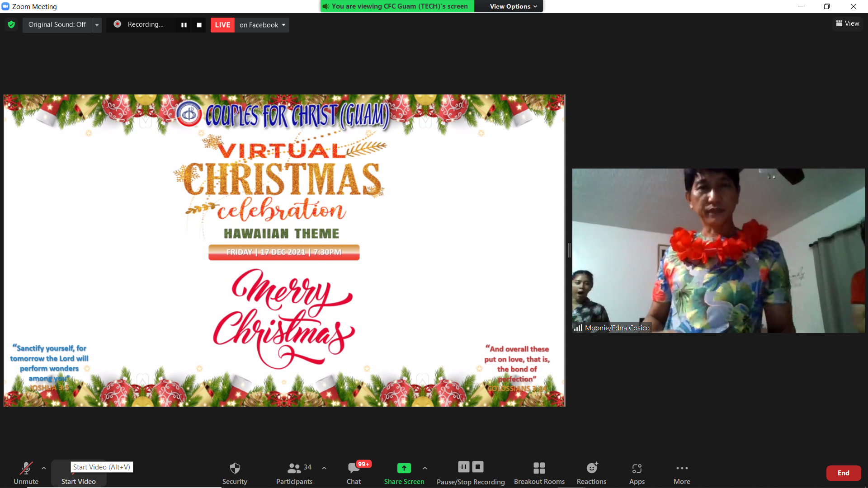The width and height of the screenshot is (868, 488).
Task: Stop recording in top bar
Action: (199, 25)
